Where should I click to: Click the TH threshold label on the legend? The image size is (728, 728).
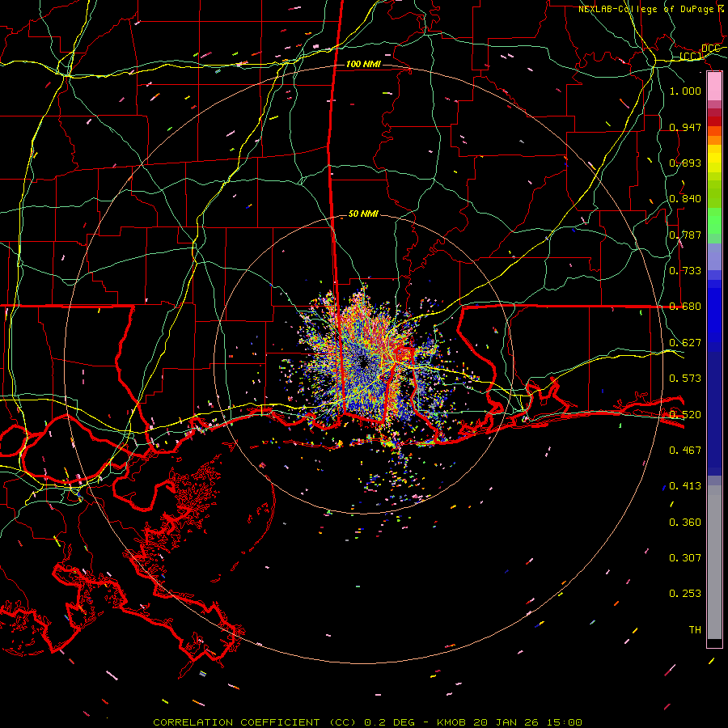[x=695, y=629]
